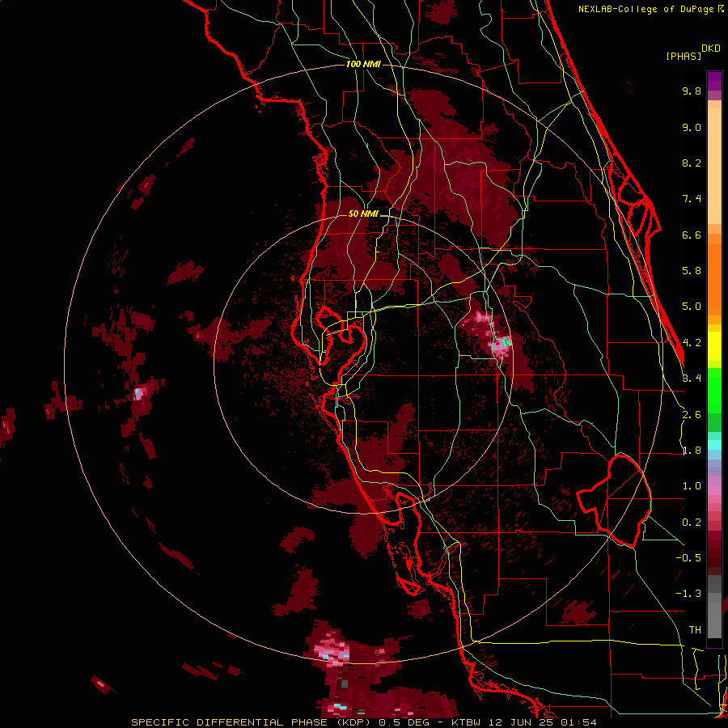The height and width of the screenshot is (728, 728).
Task: Select the 100 NMI range ring label
Action: point(363,64)
